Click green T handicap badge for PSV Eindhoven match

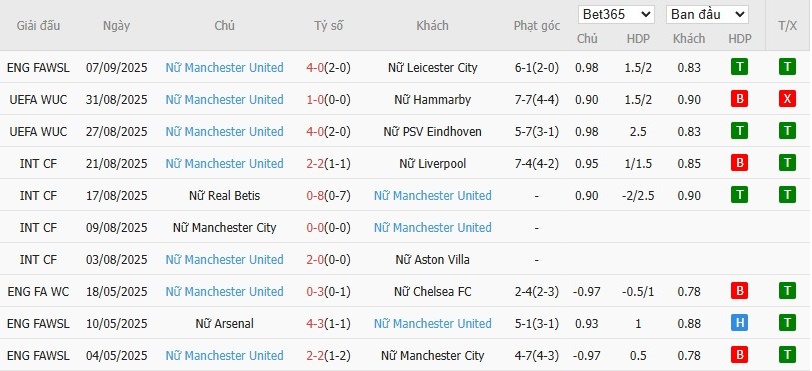739,132
